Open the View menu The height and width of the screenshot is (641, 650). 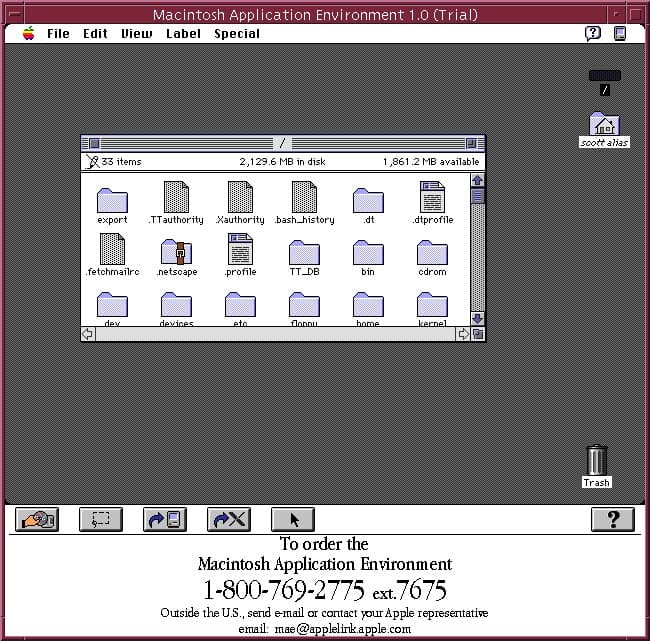136,34
